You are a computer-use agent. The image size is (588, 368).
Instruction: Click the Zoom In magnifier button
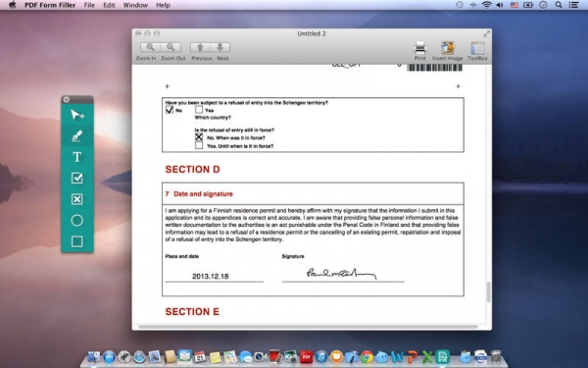150,47
